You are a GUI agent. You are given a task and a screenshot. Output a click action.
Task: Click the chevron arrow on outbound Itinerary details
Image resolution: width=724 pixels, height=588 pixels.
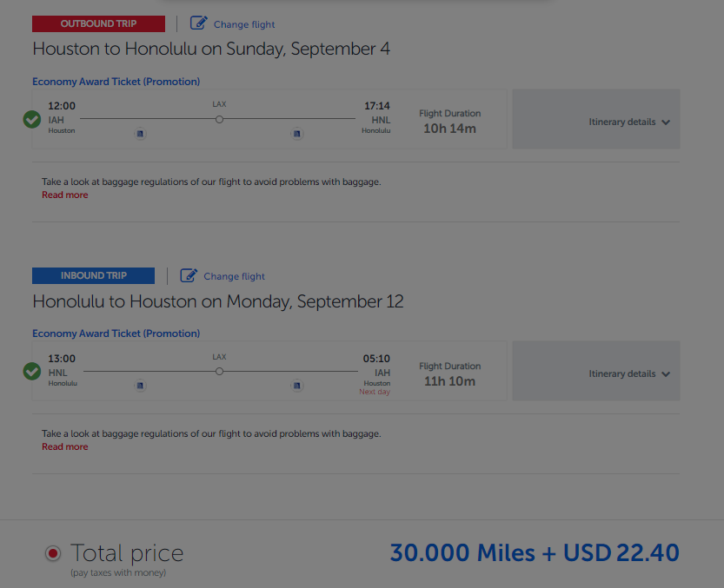667,122
